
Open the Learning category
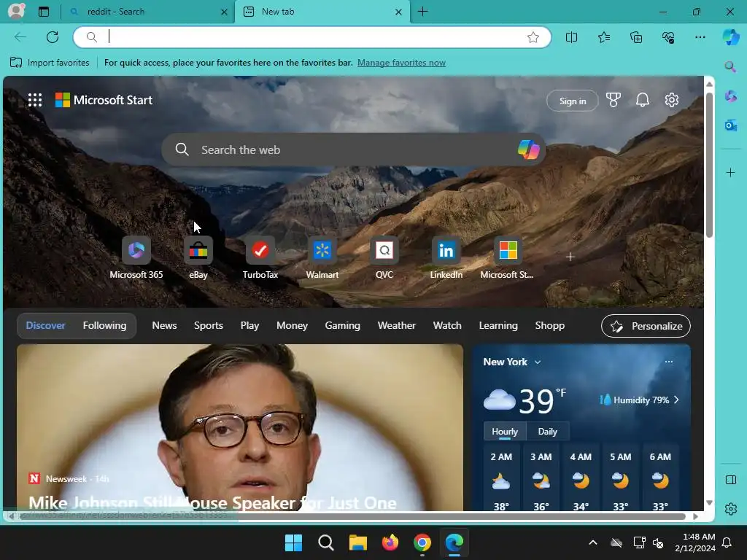[498, 326]
